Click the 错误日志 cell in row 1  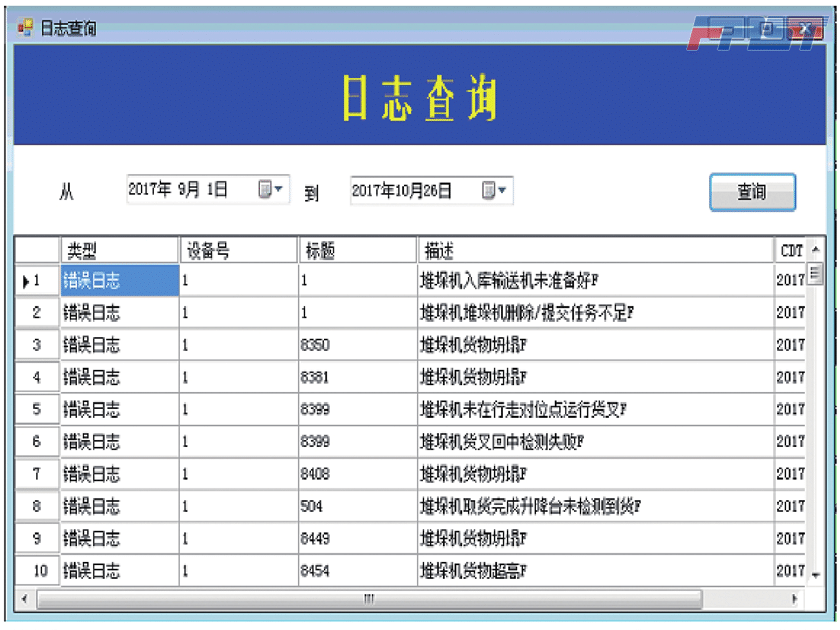(119, 281)
